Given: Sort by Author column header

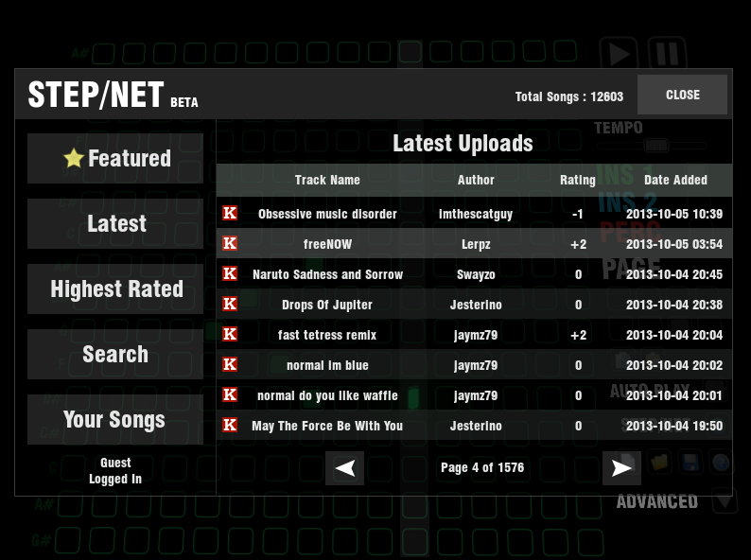Looking at the screenshot, I should coord(476,180).
